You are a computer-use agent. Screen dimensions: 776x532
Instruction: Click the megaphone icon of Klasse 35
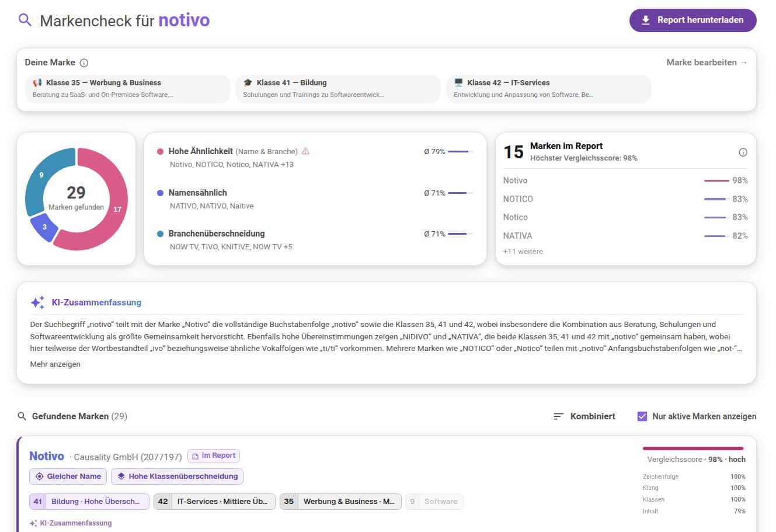37,83
